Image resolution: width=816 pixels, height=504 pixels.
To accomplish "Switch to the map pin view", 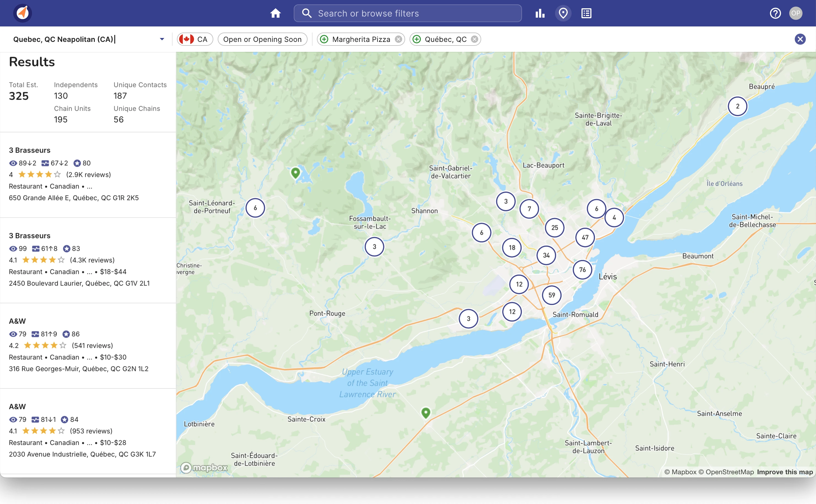I will [563, 13].
